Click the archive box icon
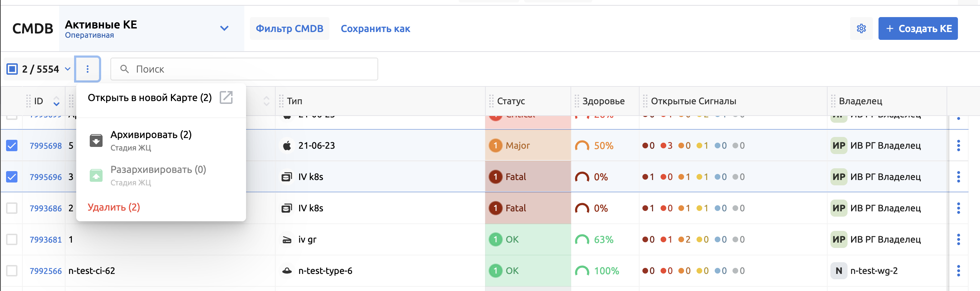This screenshot has height=291, width=980. (x=96, y=141)
